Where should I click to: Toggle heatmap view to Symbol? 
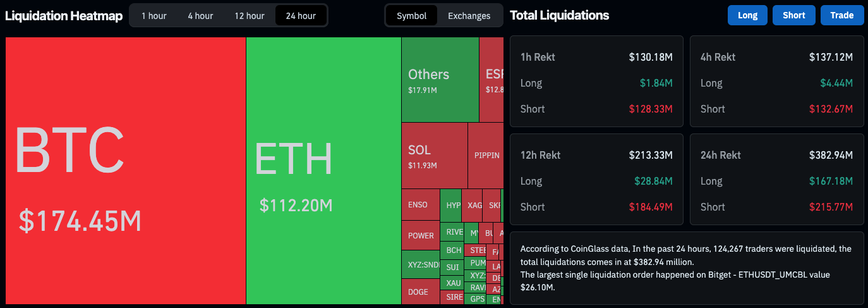(411, 16)
